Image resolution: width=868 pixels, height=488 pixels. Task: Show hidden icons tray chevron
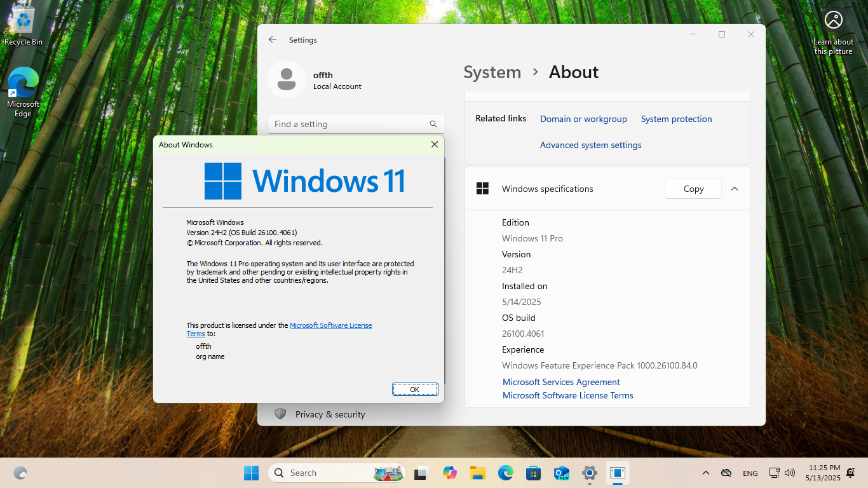[706, 473]
